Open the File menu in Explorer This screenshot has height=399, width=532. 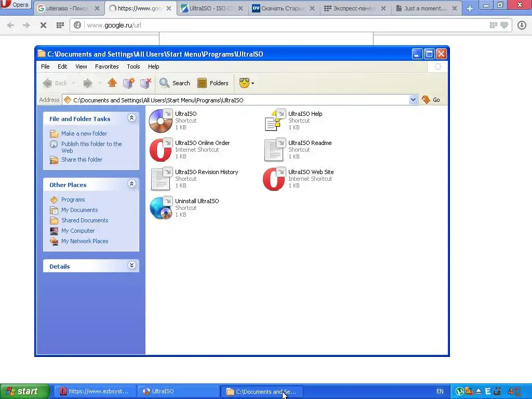45,66
